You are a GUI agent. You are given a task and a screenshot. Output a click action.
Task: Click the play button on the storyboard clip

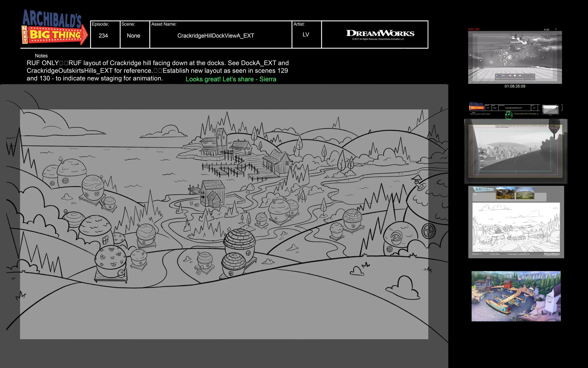[x=515, y=75]
